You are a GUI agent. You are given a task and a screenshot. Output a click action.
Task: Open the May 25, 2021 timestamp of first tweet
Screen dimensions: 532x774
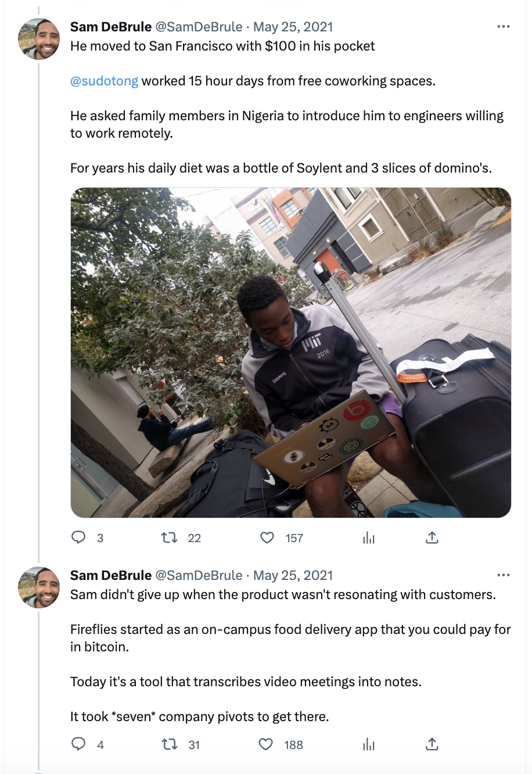click(x=293, y=27)
